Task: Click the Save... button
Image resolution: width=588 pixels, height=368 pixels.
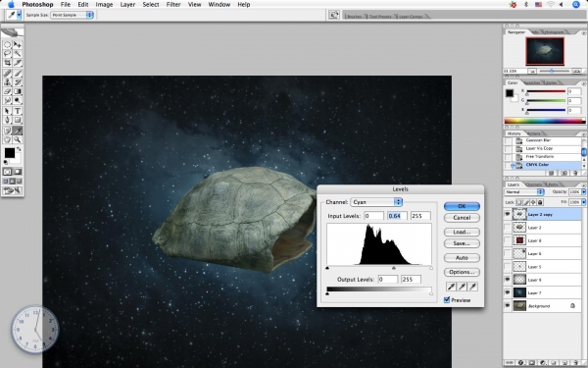Action: pos(462,243)
